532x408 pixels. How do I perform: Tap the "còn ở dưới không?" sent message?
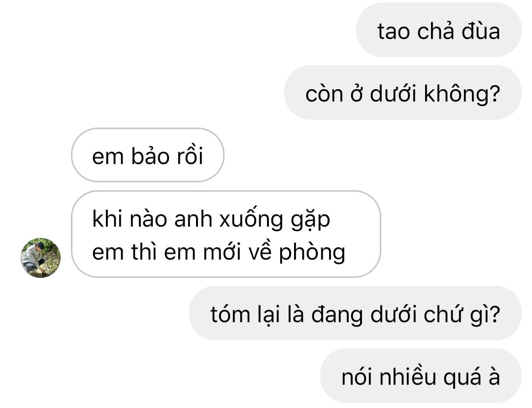click(x=403, y=92)
